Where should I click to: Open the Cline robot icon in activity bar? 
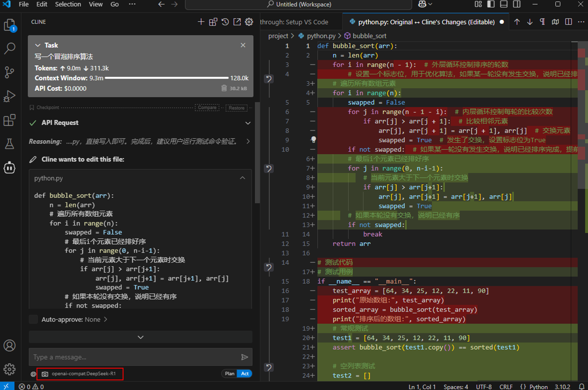[x=9, y=168]
